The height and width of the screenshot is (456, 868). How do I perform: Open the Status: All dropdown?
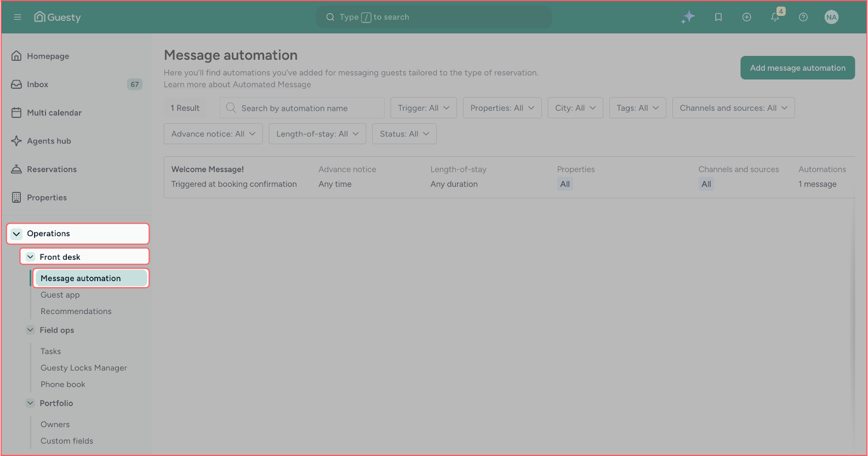coord(404,134)
